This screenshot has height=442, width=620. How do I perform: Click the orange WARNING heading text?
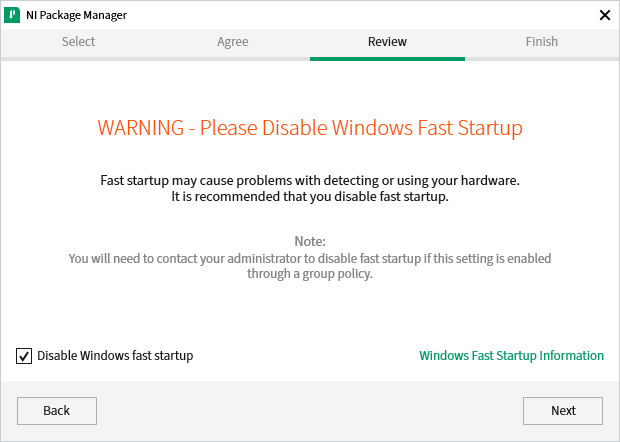point(310,129)
